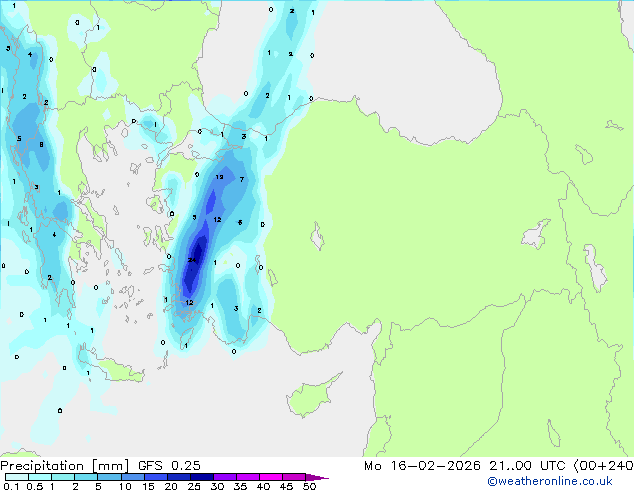Pick the 20–25 mm dark blue swatch

point(179,477)
